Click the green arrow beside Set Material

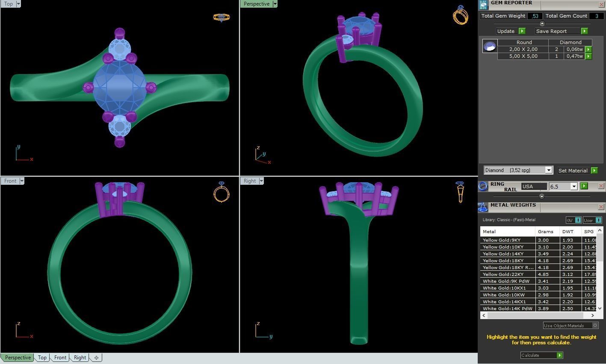[x=594, y=170]
